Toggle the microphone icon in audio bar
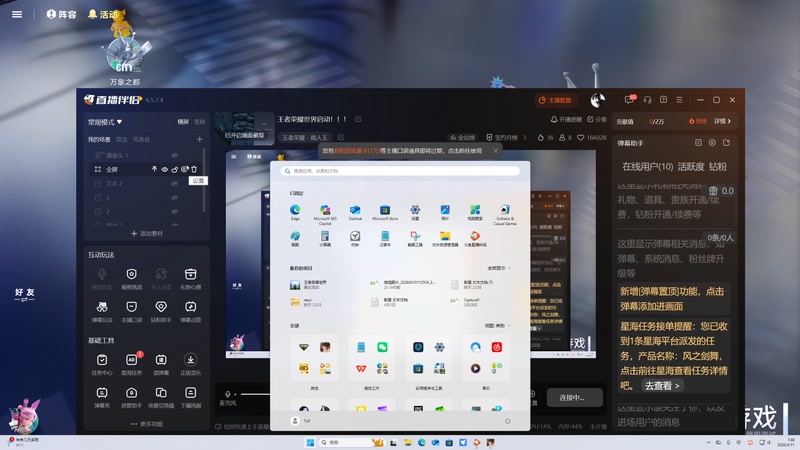 coord(228,394)
